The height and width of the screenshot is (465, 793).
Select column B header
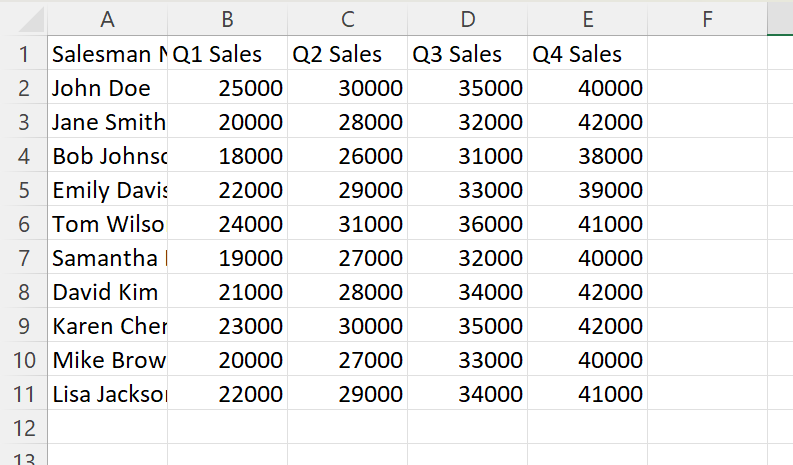click(227, 18)
